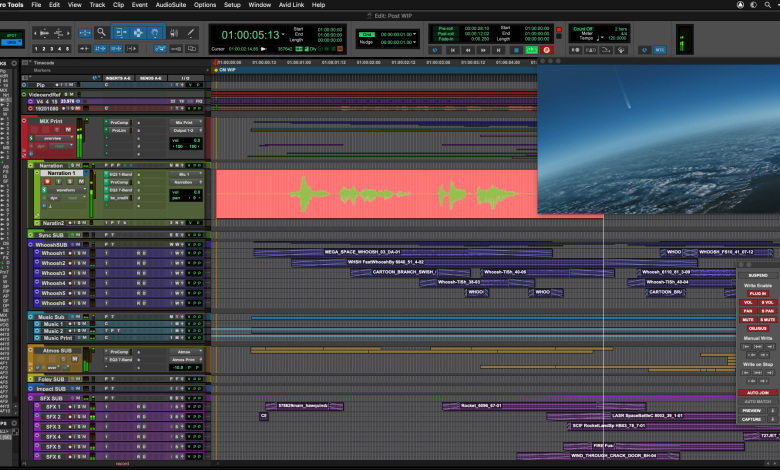The image size is (780, 470).
Task: Open MIX Print Output 1-2 selector
Action: [x=185, y=131]
